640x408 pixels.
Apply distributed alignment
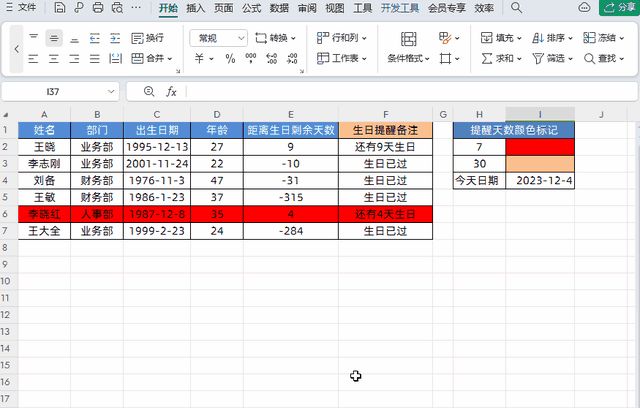(116, 59)
